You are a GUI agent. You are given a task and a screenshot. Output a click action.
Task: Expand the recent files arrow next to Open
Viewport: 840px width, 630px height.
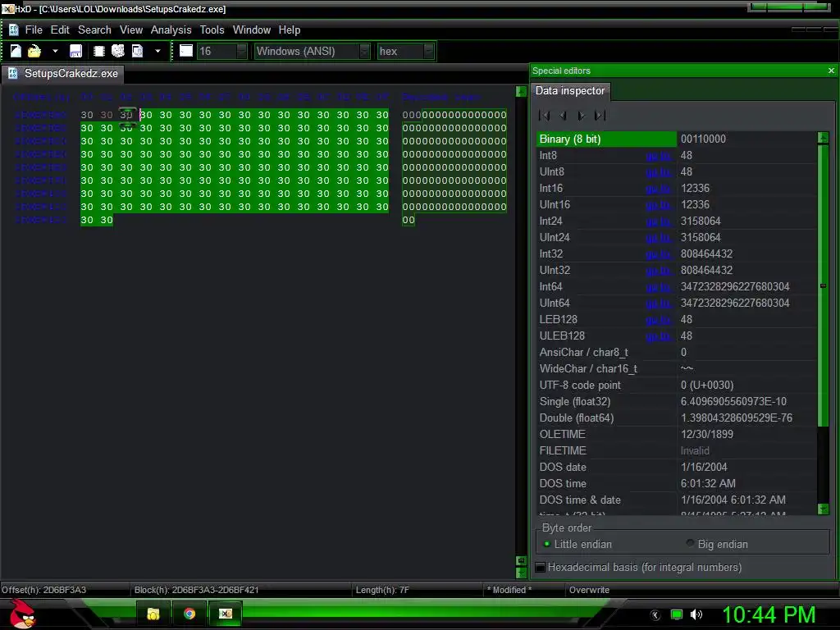click(x=55, y=51)
